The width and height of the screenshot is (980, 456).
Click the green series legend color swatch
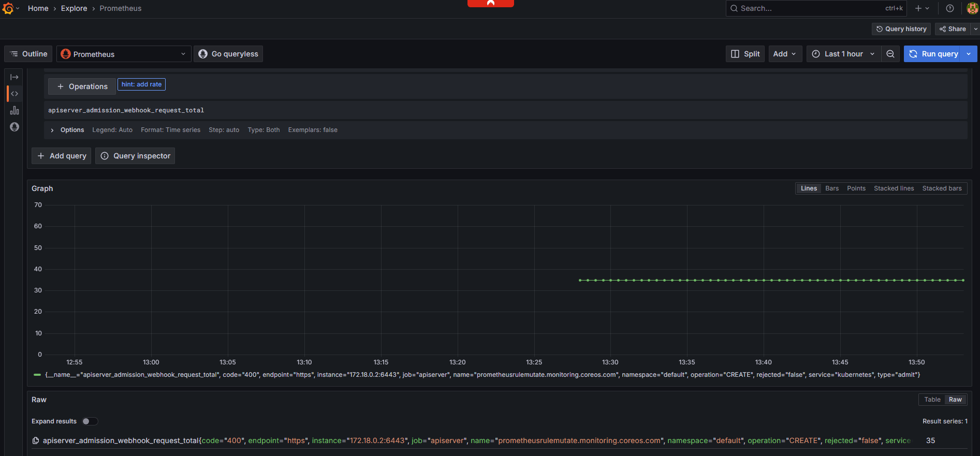pos(37,375)
